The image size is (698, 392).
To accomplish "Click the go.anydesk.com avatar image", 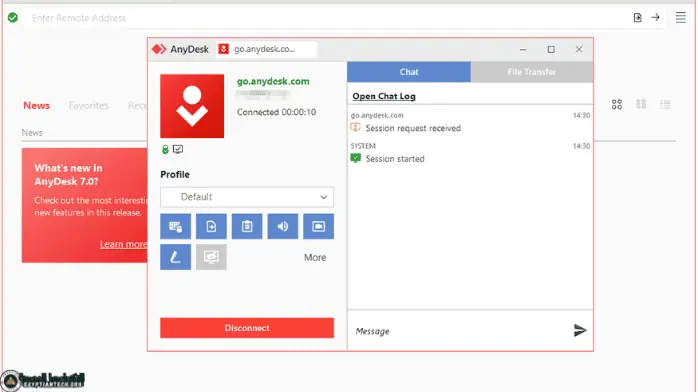I will pos(192,106).
